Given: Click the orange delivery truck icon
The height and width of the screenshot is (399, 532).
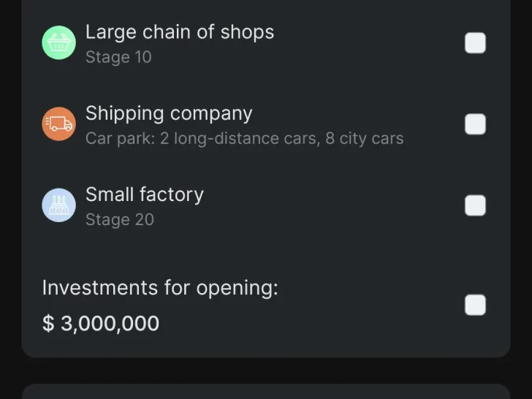Looking at the screenshot, I should point(58,124).
